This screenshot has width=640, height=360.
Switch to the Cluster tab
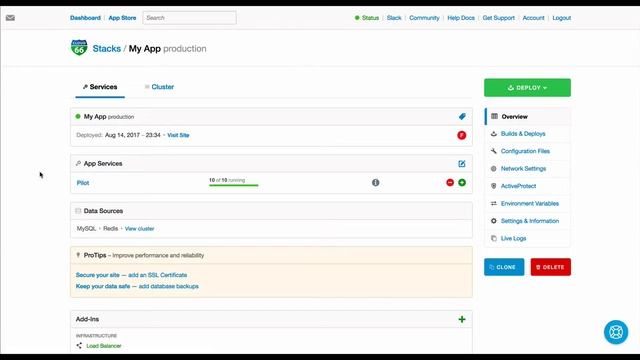[159, 87]
